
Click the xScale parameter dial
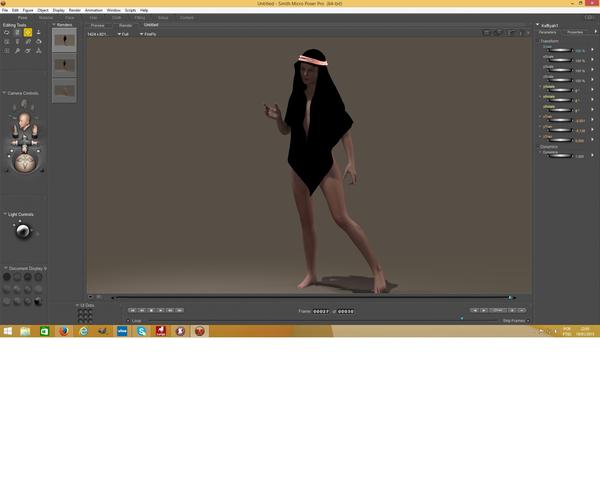coord(560,60)
